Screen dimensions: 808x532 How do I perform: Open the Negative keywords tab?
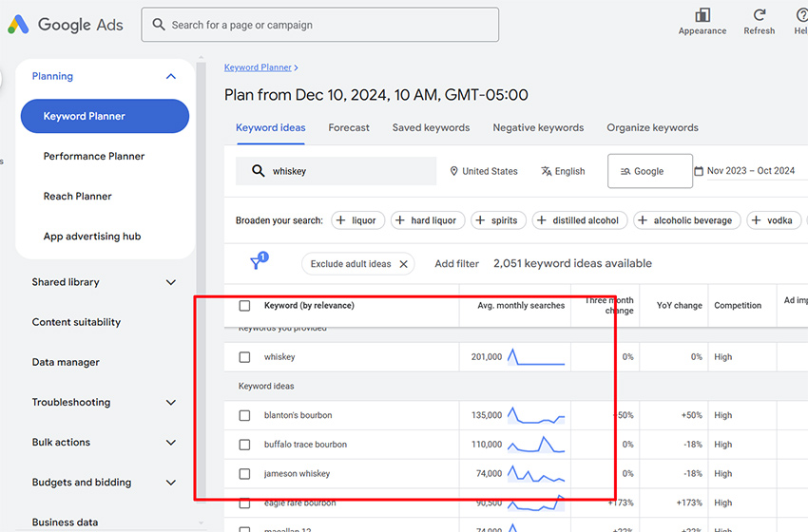point(538,127)
